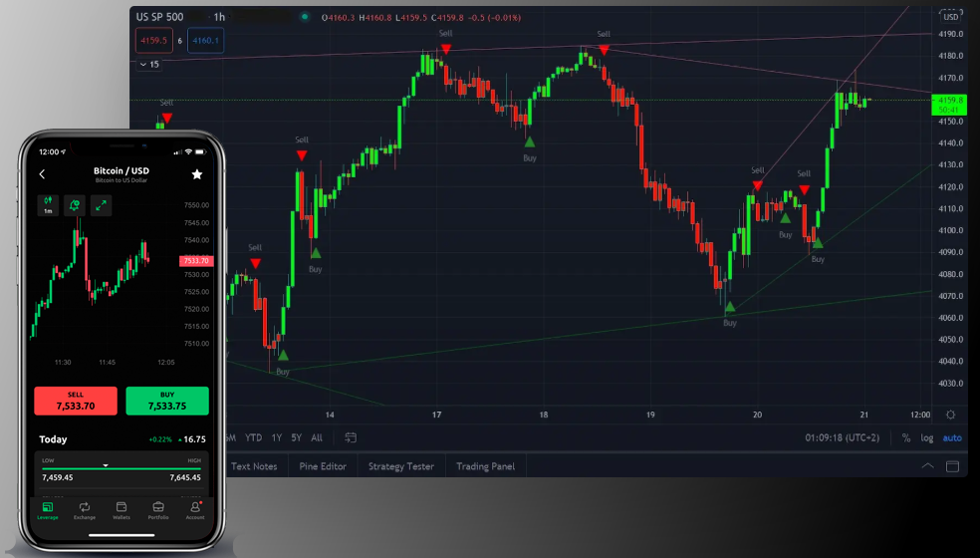
Task: Click the green Buy marker near 4060 on 19
Action: click(x=729, y=307)
